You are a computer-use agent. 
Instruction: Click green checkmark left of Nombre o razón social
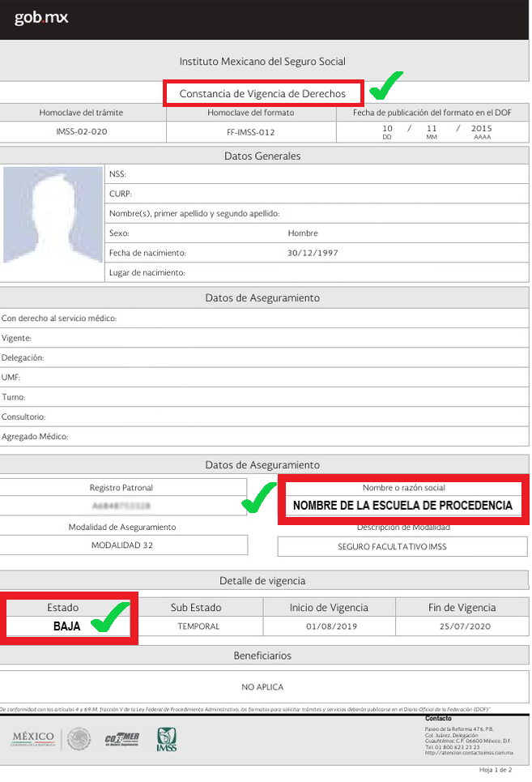259,498
